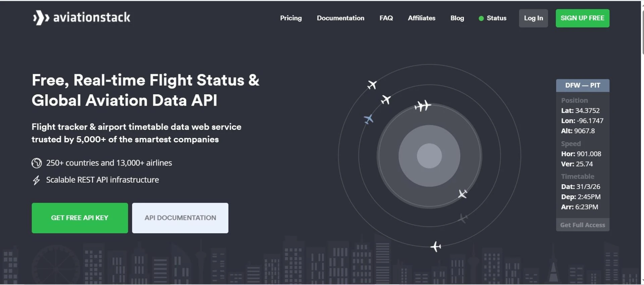Click the green status indicator dot
This screenshot has height=285, width=644.
click(x=481, y=18)
